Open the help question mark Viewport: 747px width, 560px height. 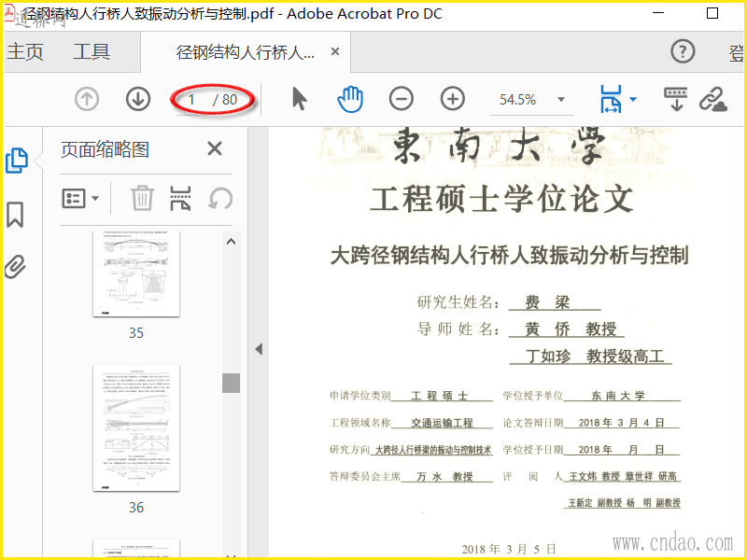(x=683, y=51)
